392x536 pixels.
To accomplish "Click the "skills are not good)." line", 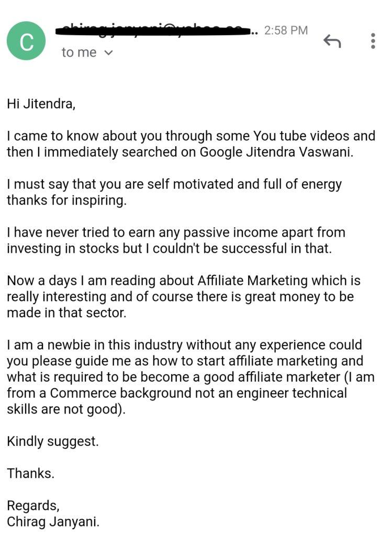I will [66, 409].
